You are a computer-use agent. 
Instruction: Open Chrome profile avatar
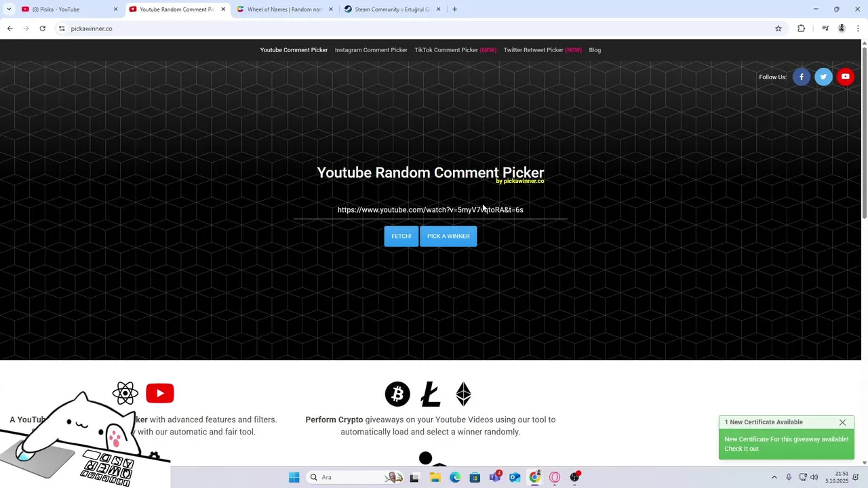[x=842, y=28]
